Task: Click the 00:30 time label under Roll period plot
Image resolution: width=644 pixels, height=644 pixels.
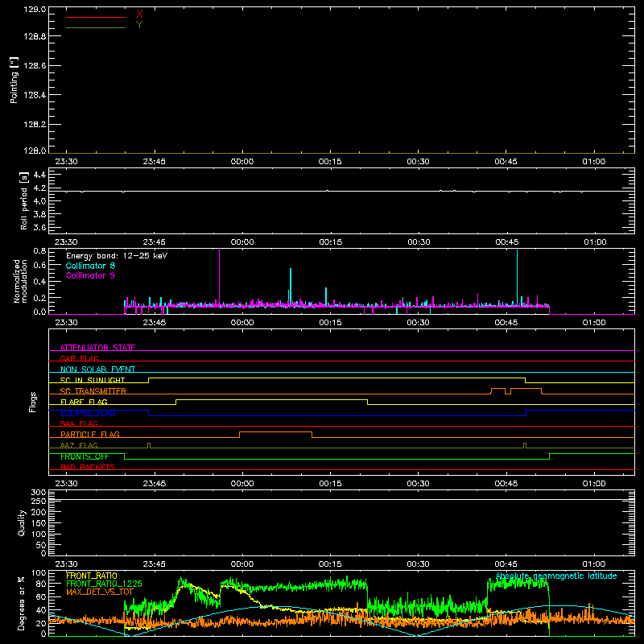Action: (x=419, y=242)
